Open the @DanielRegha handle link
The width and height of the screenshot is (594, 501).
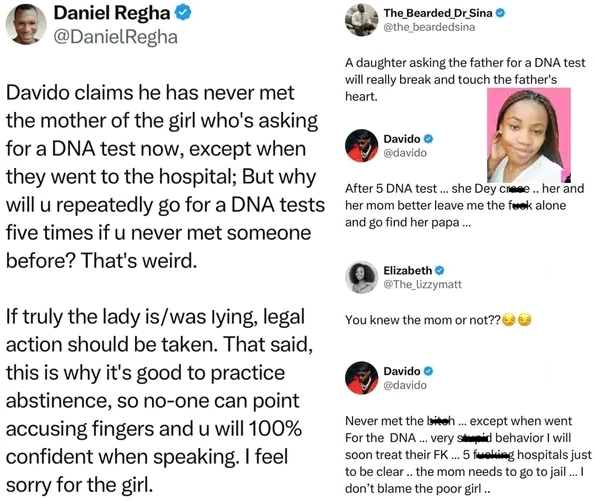coord(116,37)
